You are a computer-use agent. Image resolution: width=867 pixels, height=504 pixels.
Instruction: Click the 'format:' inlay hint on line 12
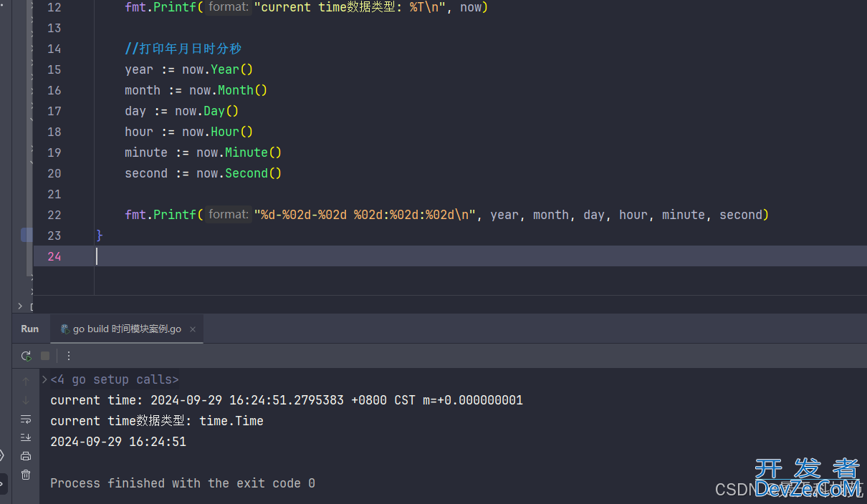coord(229,7)
